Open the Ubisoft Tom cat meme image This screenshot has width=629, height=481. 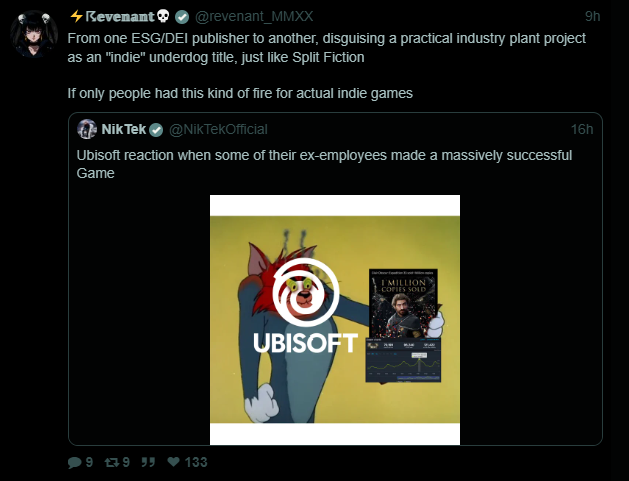click(x=335, y=320)
